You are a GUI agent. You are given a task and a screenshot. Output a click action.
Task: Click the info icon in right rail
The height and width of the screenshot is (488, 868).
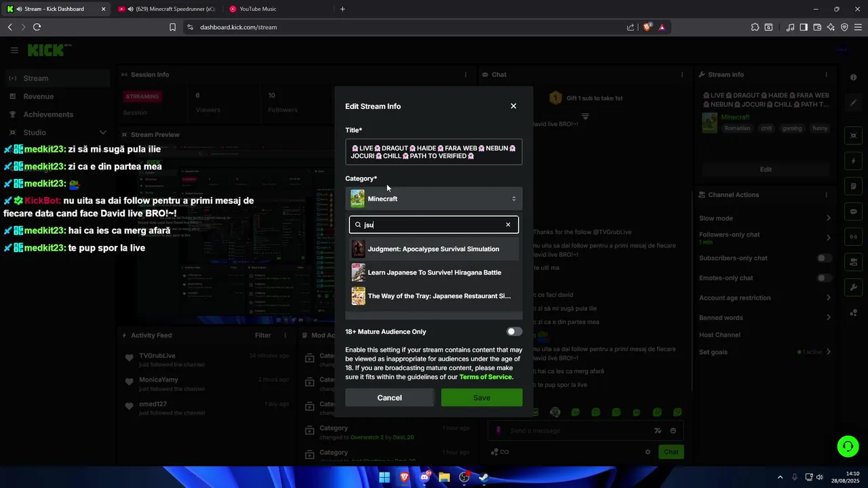[x=854, y=77]
